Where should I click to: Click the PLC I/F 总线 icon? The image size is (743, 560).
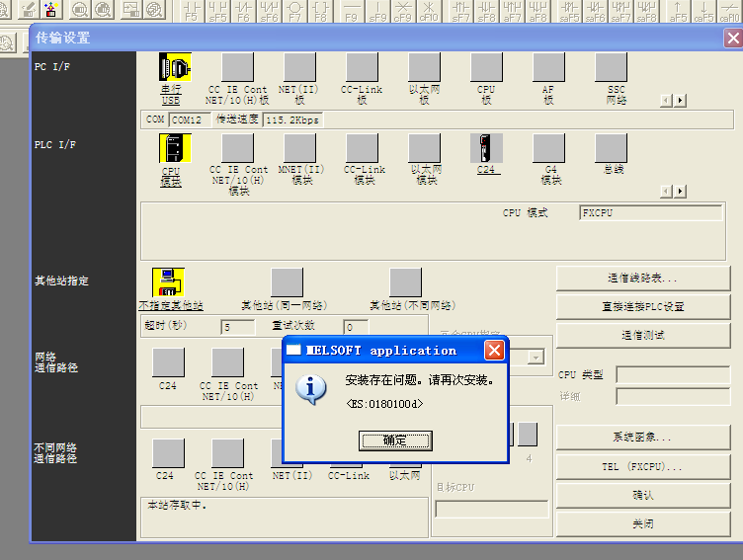pos(611,149)
